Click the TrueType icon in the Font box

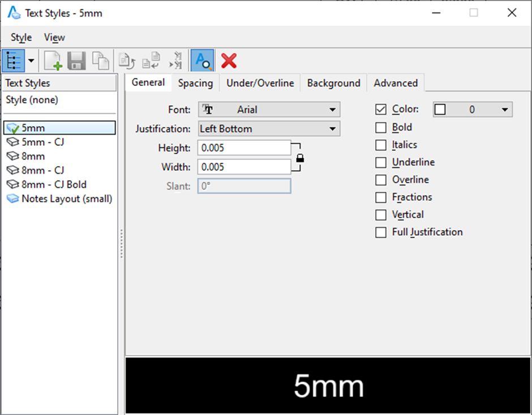point(208,109)
